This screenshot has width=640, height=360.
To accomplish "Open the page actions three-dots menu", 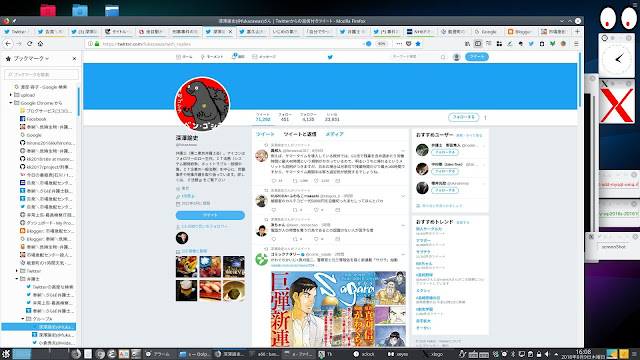I will (399, 44).
